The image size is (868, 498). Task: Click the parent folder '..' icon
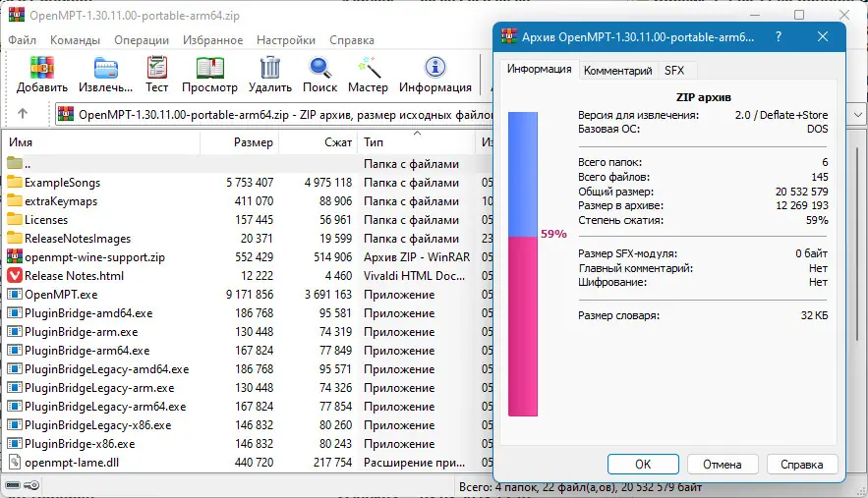coord(15,163)
